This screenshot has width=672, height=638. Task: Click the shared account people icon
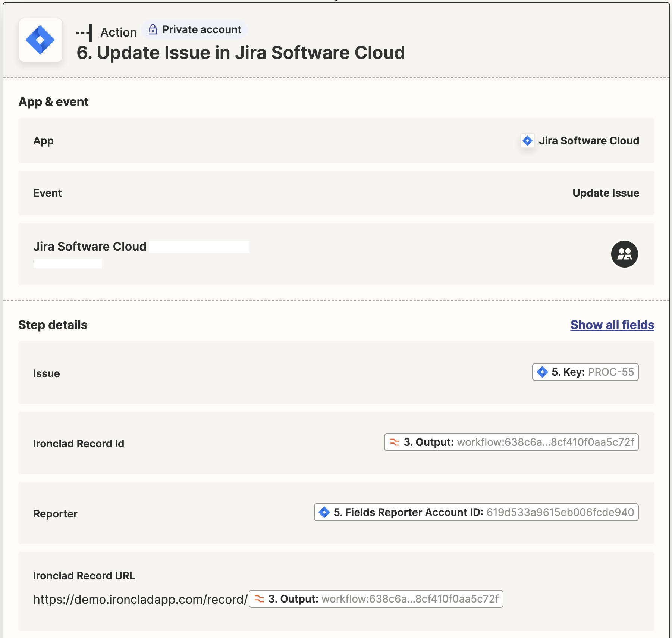tap(624, 254)
